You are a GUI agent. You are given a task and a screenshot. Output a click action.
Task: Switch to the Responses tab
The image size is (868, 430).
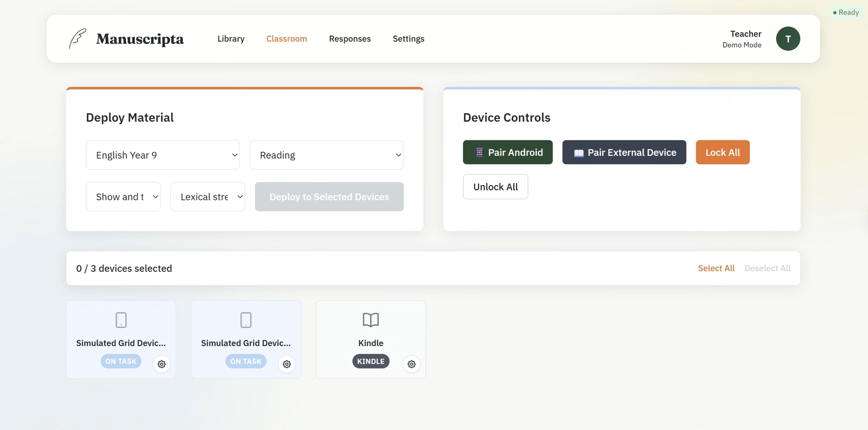coord(350,39)
